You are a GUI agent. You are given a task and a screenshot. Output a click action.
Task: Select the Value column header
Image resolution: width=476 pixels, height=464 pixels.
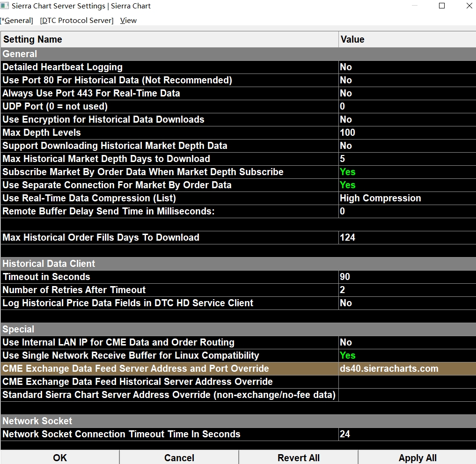[x=407, y=39]
